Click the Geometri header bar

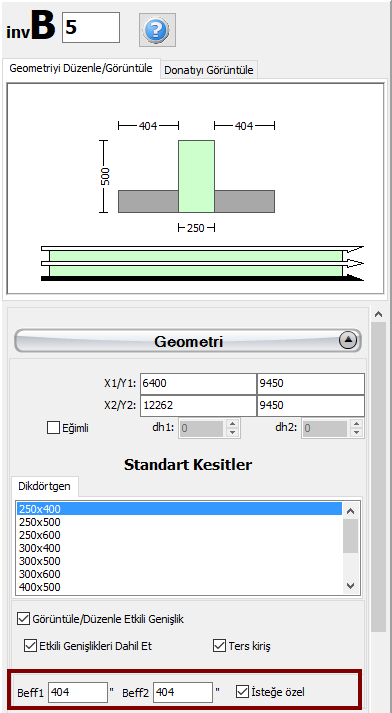188,341
